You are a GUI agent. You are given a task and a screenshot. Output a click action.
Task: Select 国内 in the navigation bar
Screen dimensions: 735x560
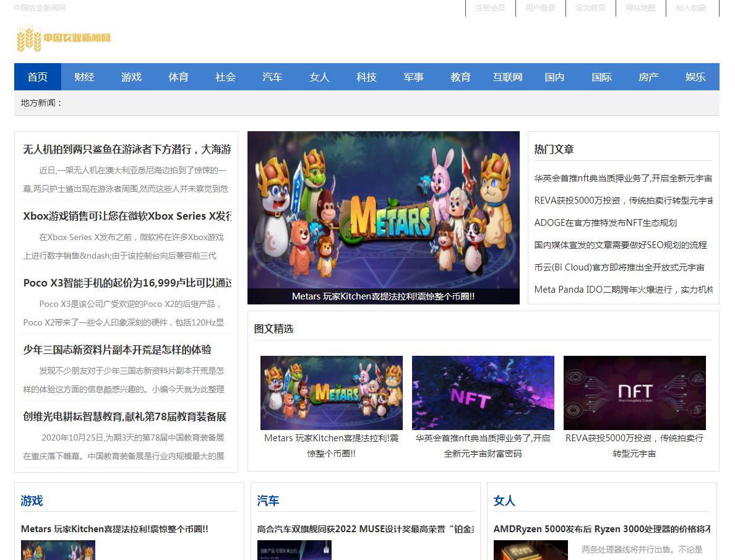click(x=554, y=77)
